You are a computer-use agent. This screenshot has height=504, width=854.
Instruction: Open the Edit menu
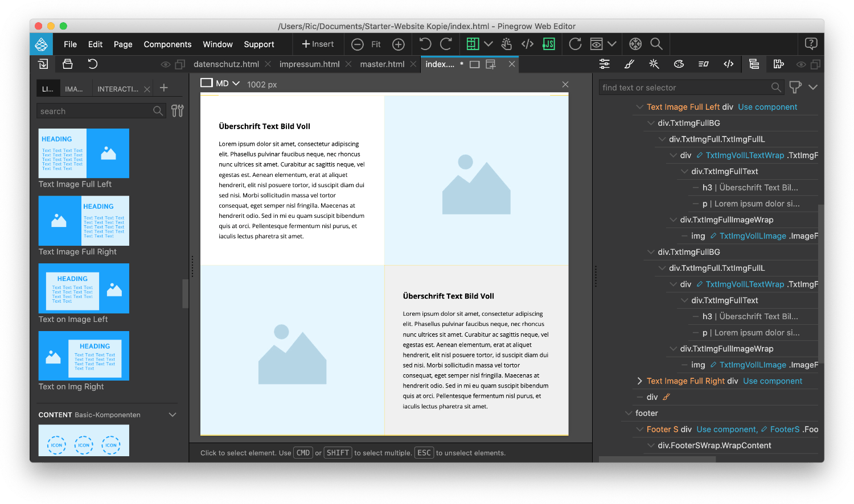pyautogui.click(x=95, y=44)
